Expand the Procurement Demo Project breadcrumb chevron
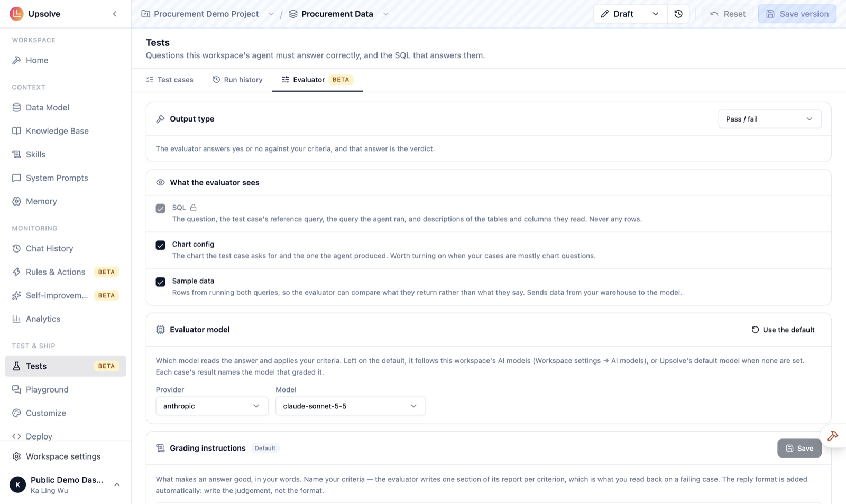The width and height of the screenshot is (846, 504). point(271,14)
